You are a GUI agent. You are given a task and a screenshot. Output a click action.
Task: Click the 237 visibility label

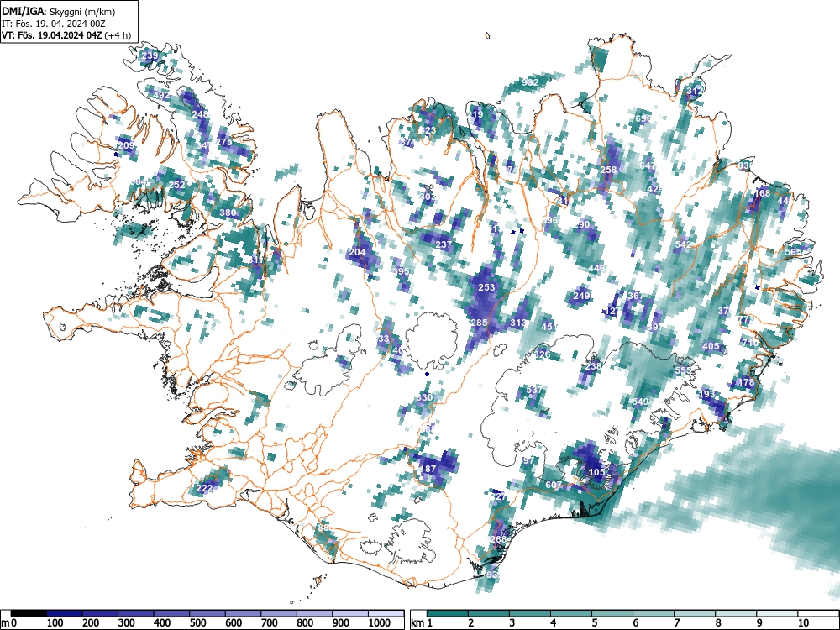444,244
